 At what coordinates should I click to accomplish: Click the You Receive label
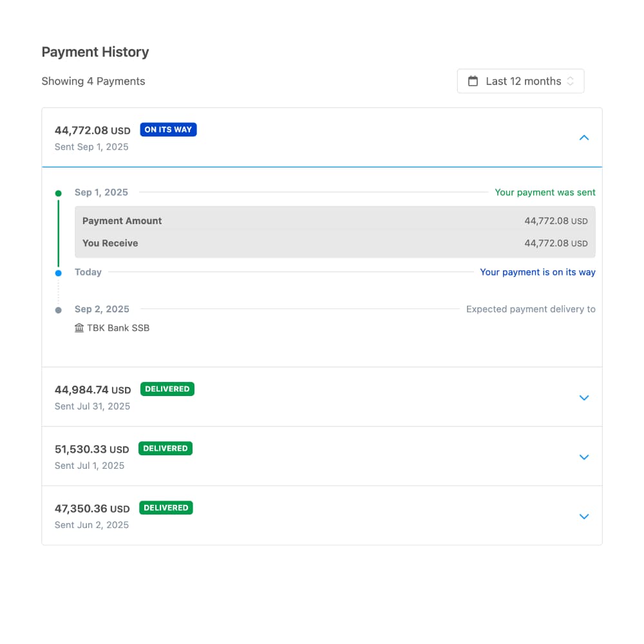tap(110, 243)
